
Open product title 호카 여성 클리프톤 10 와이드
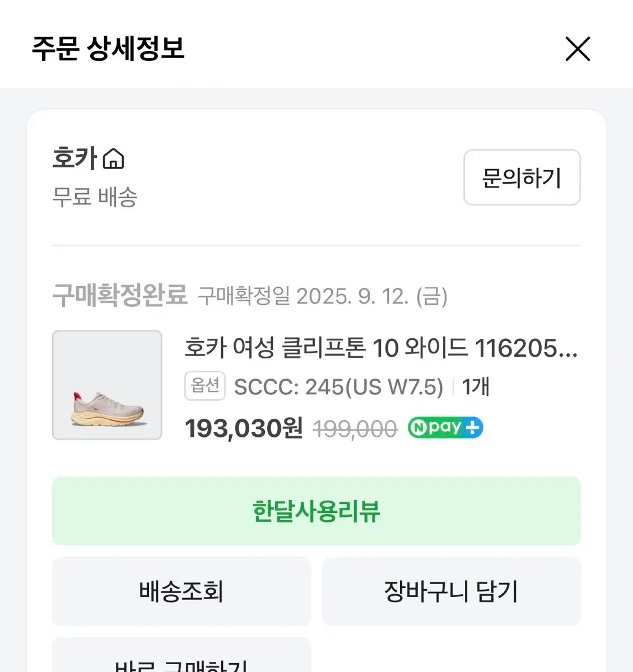[x=381, y=348]
